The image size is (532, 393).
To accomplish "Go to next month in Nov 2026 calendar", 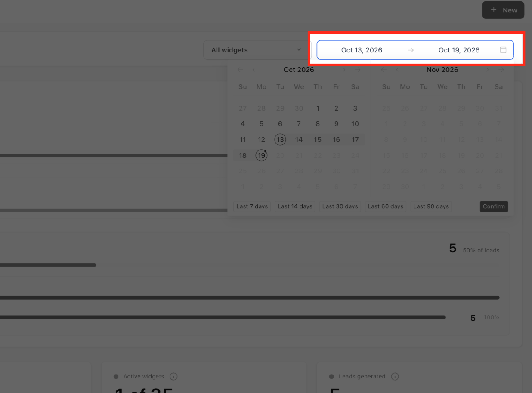I will click(x=488, y=70).
